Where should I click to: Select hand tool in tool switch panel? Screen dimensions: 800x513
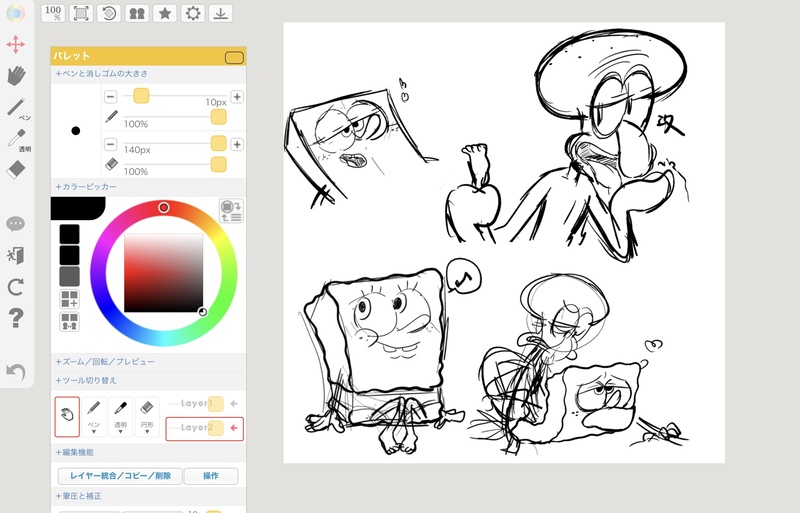click(67, 417)
